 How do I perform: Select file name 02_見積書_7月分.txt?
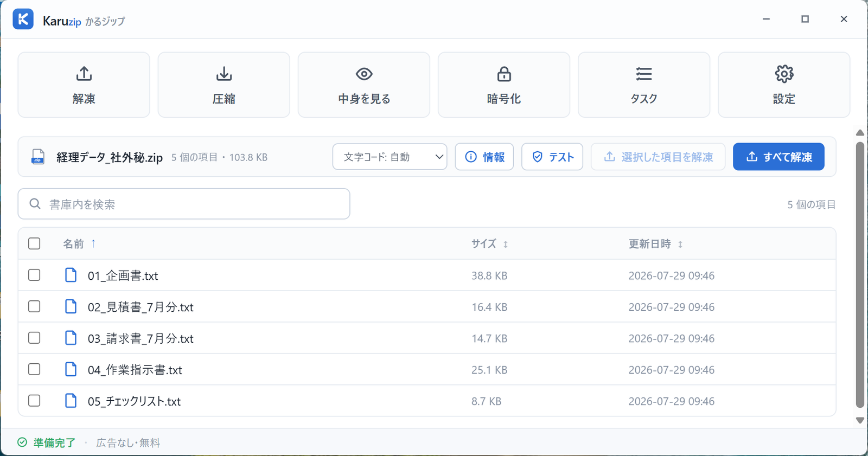coord(141,307)
